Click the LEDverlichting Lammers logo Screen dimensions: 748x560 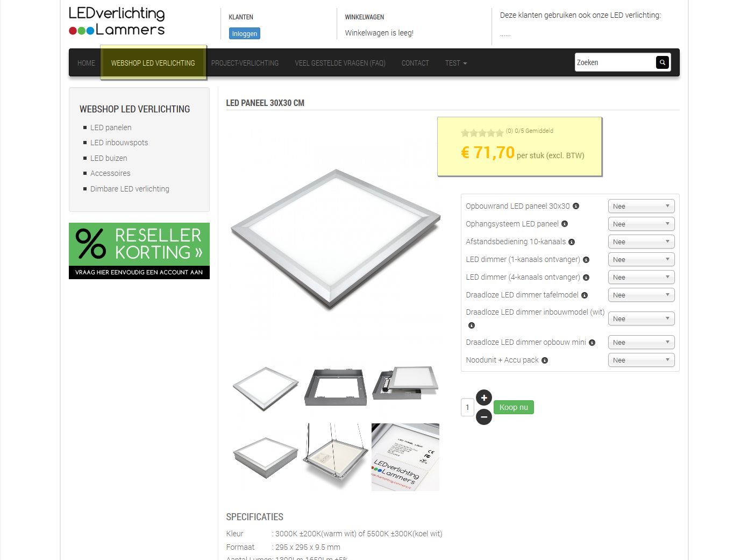point(117,21)
